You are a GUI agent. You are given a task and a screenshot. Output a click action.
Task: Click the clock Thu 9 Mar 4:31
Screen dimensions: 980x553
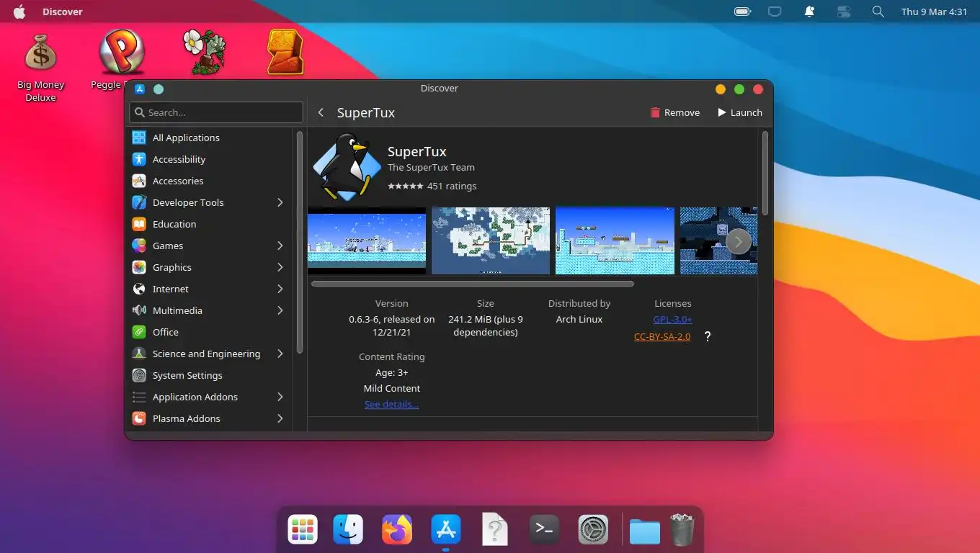934,12
